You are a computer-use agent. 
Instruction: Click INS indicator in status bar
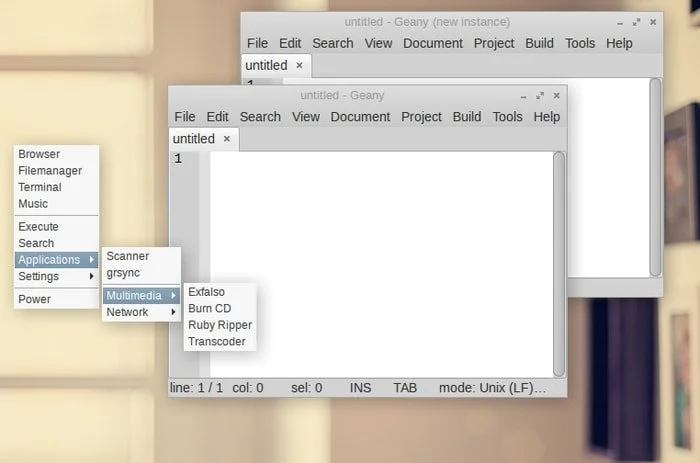click(x=360, y=388)
